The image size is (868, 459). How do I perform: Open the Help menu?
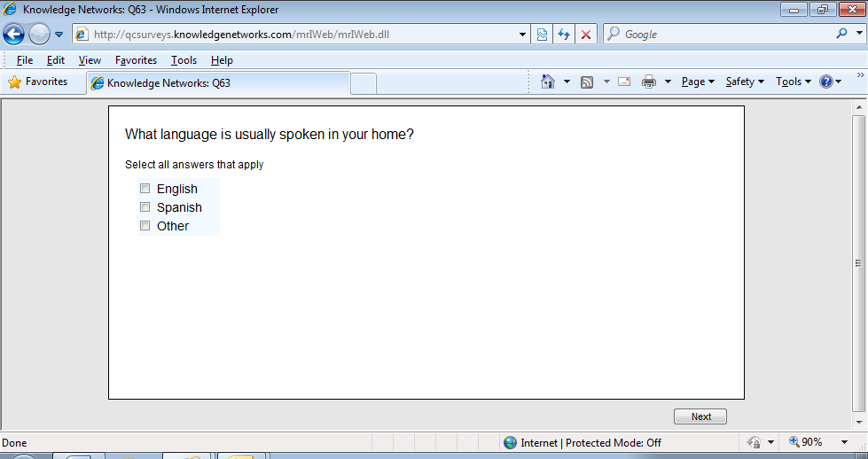click(222, 59)
